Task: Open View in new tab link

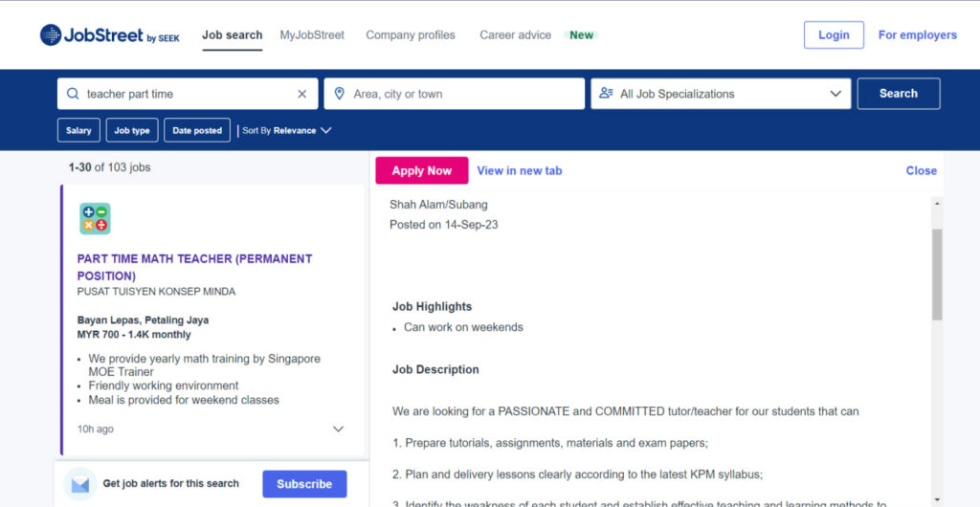Action: click(520, 170)
